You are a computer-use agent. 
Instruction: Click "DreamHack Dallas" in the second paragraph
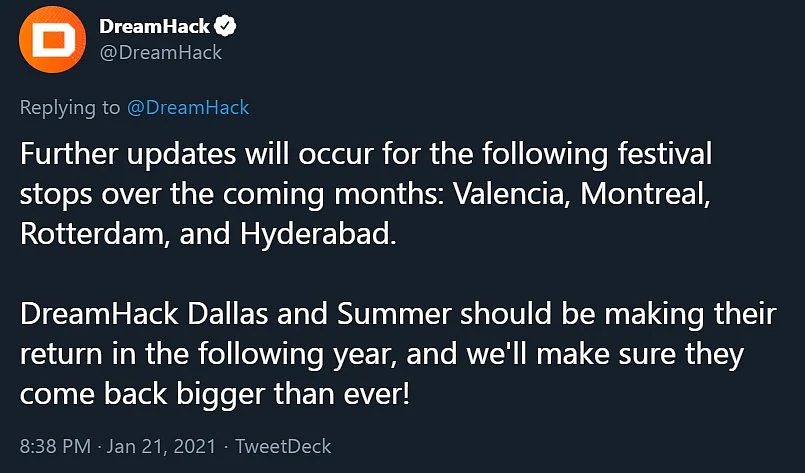coord(144,314)
